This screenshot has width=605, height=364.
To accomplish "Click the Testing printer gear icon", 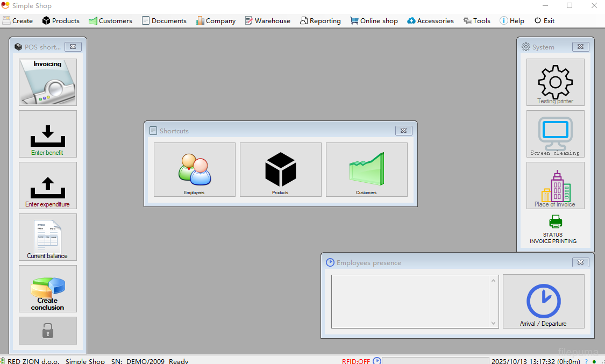I will pos(555,82).
